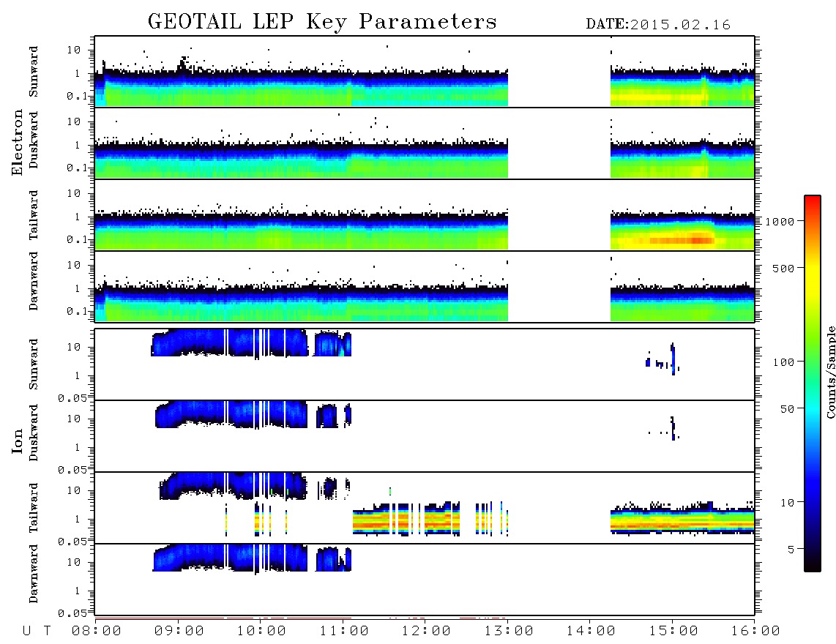Image resolution: width=836 pixels, height=644 pixels.
Task: Click the 100 tick on the colorbar
Action: coord(784,362)
